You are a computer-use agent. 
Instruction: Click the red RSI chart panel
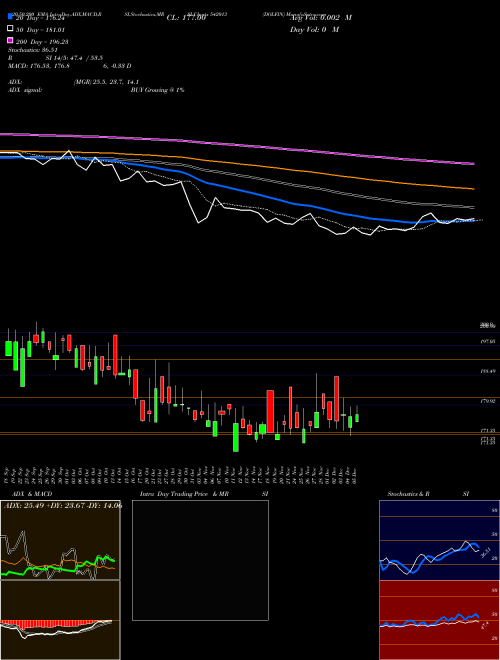[x=439, y=620]
